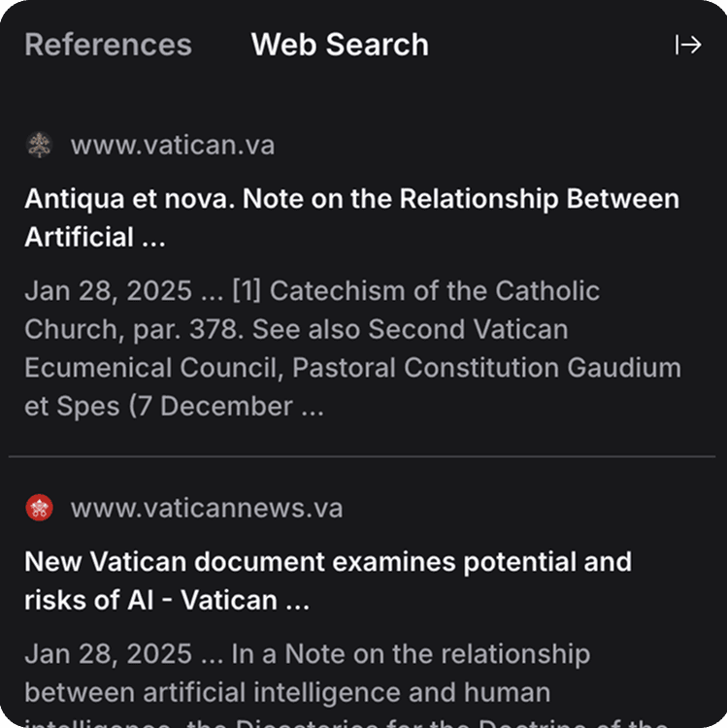Click the vaticannews.va red favicon
The width and height of the screenshot is (727, 728).
coord(39,508)
